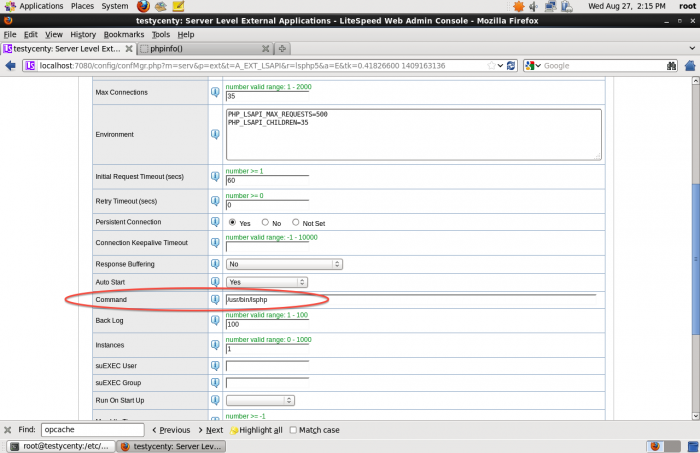Launch Firefox from the top panel icon
The width and height of the screenshot is (700, 453).
tap(143, 6)
